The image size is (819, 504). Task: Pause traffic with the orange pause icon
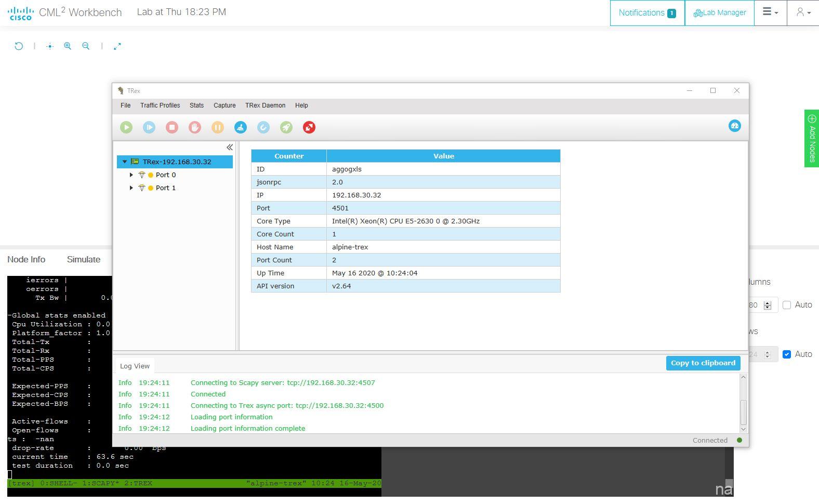[218, 127]
